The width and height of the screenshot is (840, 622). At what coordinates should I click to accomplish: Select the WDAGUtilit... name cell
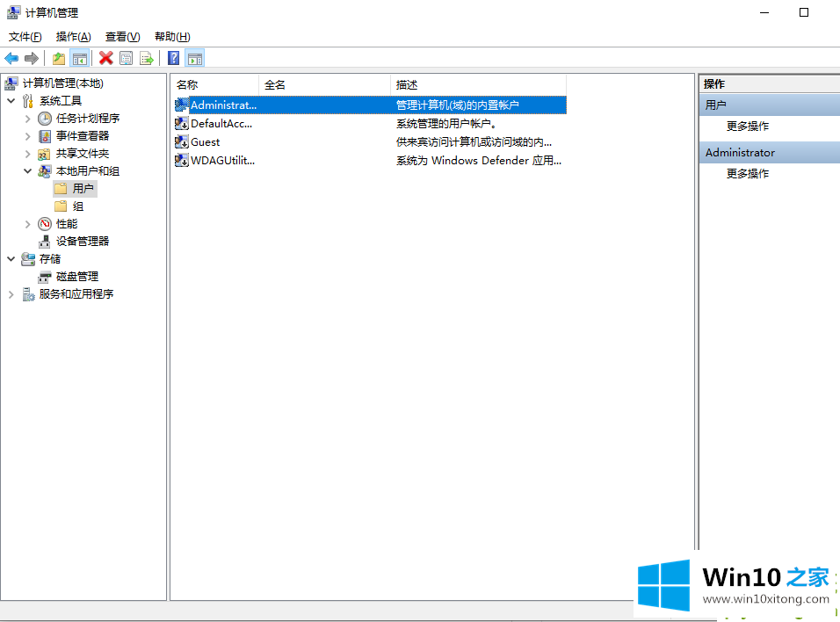(x=223, y=160)
